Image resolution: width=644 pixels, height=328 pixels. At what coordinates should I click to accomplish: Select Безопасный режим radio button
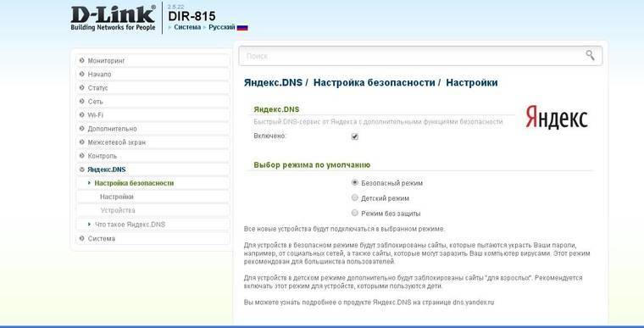pos(355,182)
